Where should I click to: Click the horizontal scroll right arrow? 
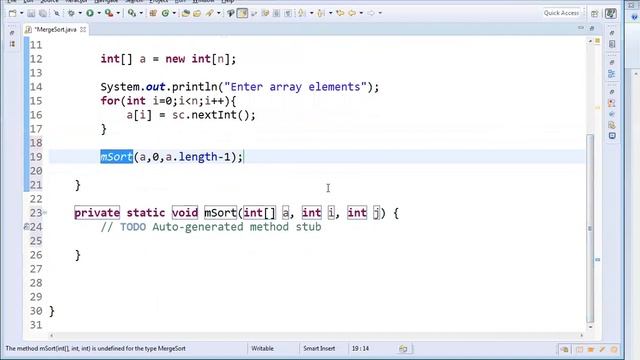582,336
